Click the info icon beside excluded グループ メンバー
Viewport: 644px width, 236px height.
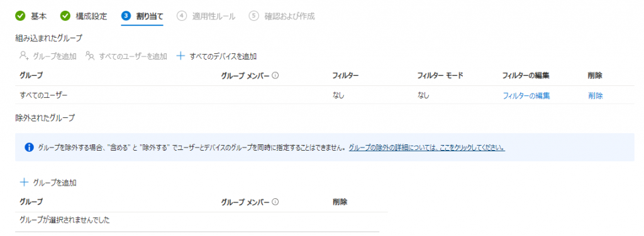275,201
